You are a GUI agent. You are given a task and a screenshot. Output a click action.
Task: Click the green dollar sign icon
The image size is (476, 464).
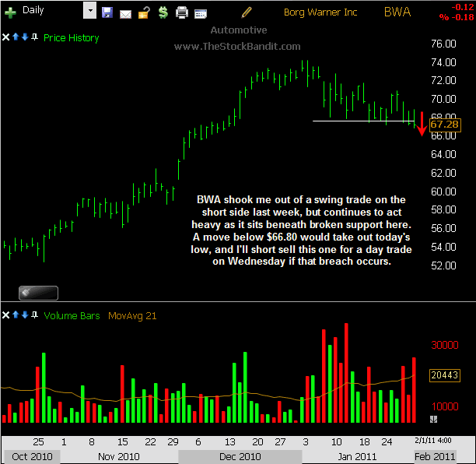pos(162,12)
